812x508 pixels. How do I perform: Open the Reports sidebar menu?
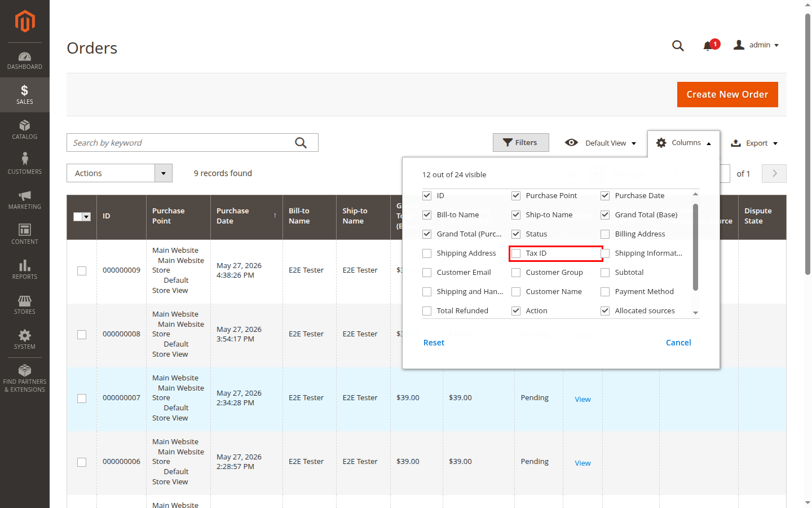point(25,270)
